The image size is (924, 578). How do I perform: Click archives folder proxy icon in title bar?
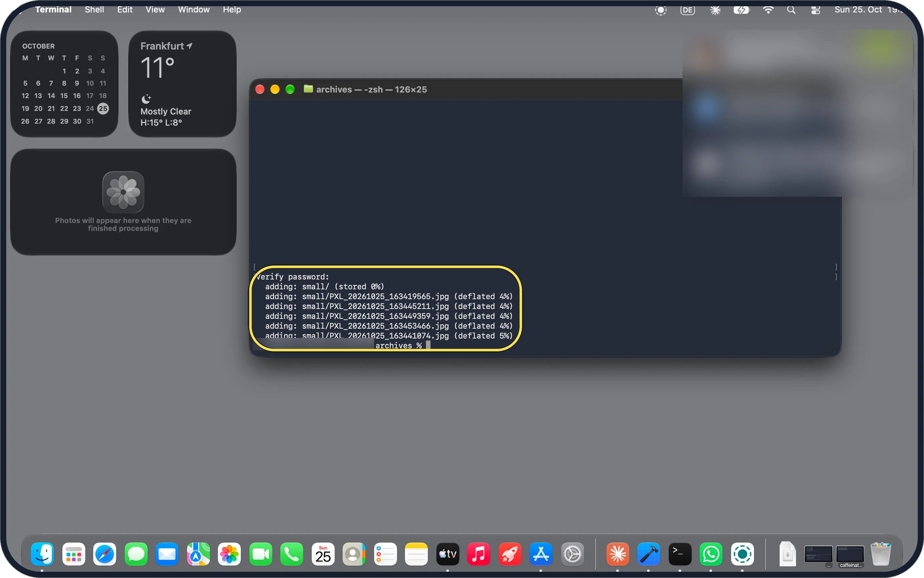point(308,89)
